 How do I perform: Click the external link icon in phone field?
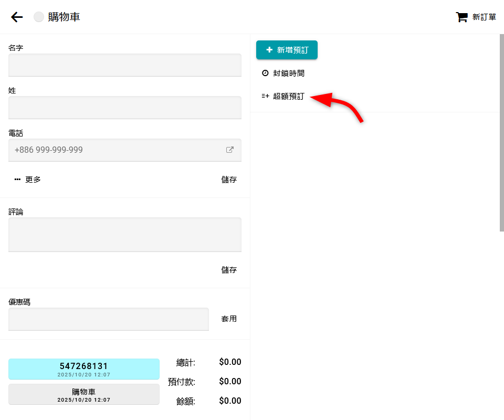(229, 150)
